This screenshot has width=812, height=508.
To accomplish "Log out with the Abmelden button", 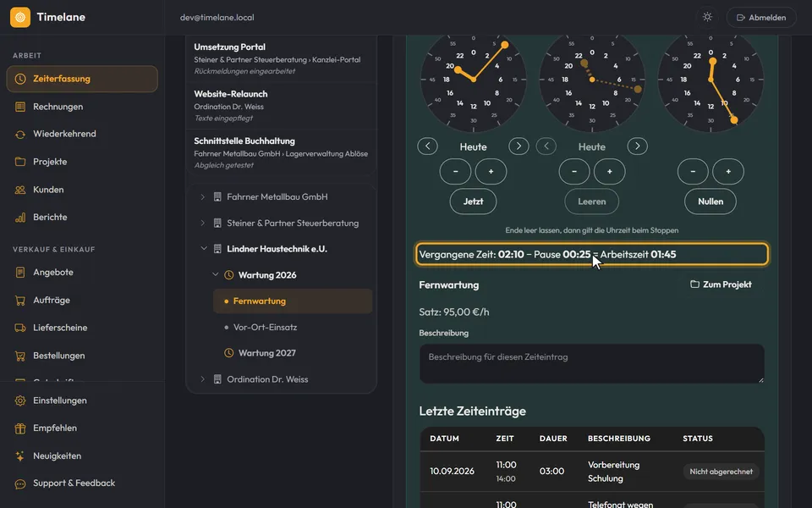I will click(761, 17).
